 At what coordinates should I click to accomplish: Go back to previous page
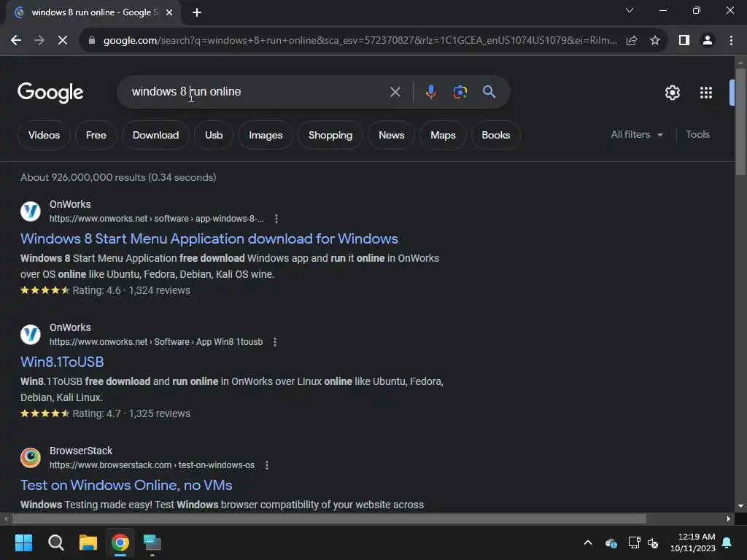coord(16,41)
